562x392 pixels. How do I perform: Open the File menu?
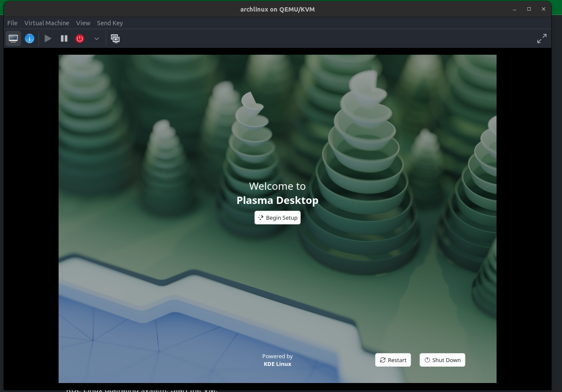(12, 23)
